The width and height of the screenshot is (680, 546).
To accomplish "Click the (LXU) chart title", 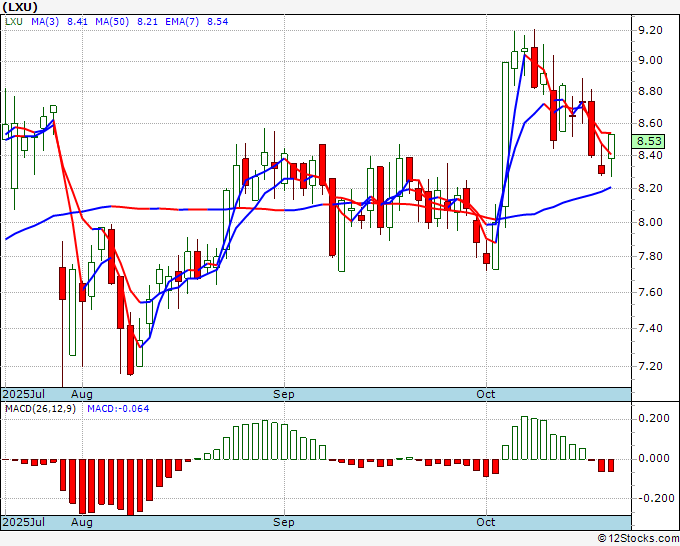I will pyautogui.click(x=20, y=7).
